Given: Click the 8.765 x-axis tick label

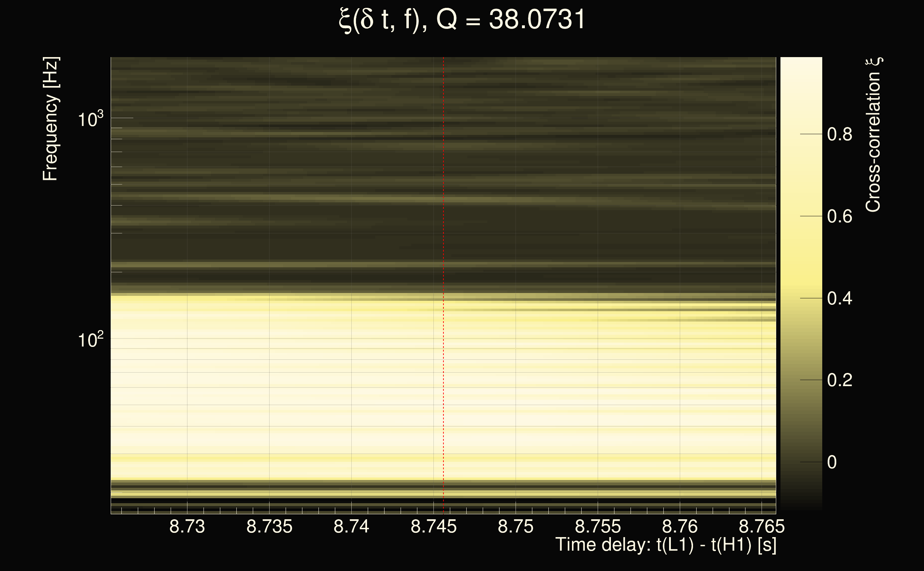Looking at the screenshot, I should (x=762, y=526).
